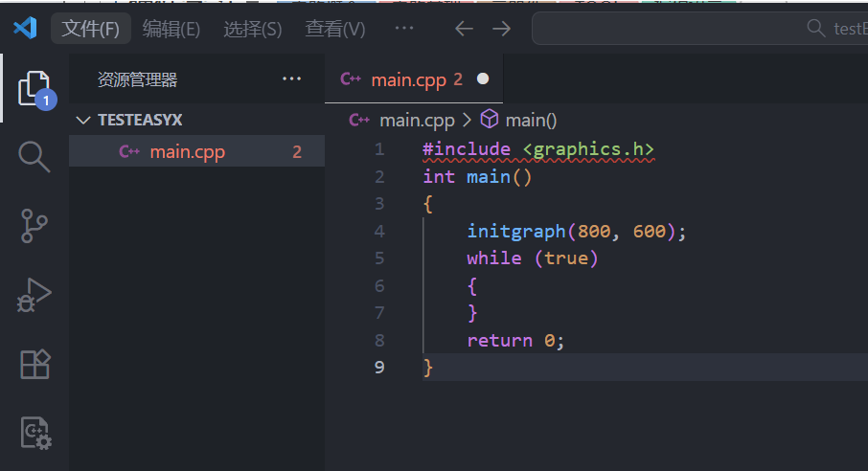
Task: Select main.cpp in the Explorer tree
Action: (x=196, y=151)
